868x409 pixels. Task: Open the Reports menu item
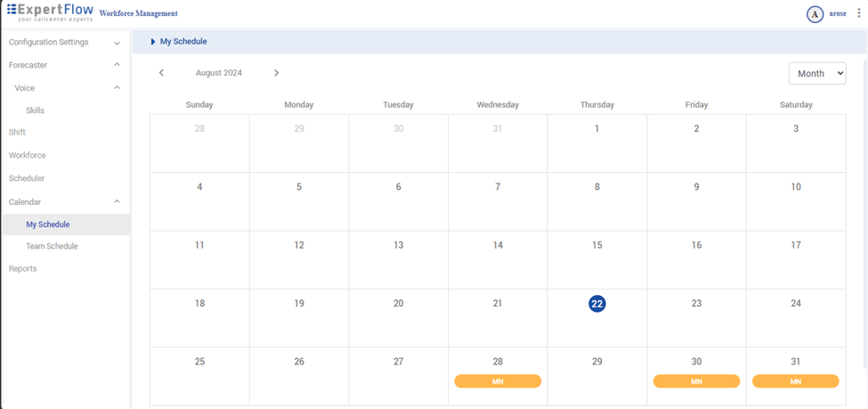22,268
